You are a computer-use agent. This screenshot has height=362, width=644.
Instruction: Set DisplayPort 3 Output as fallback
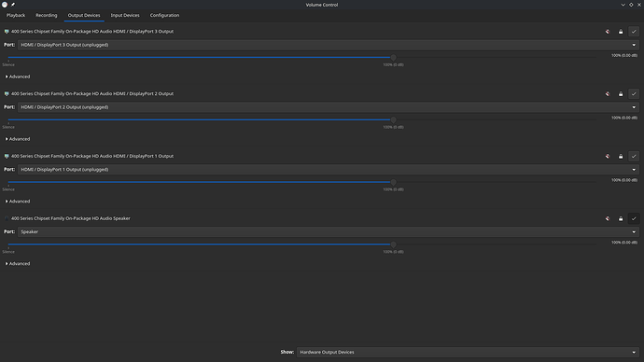634,32
